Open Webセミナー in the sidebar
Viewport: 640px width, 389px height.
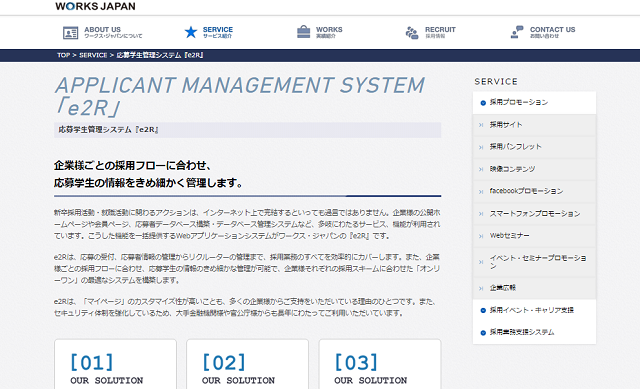click(534, 236)
